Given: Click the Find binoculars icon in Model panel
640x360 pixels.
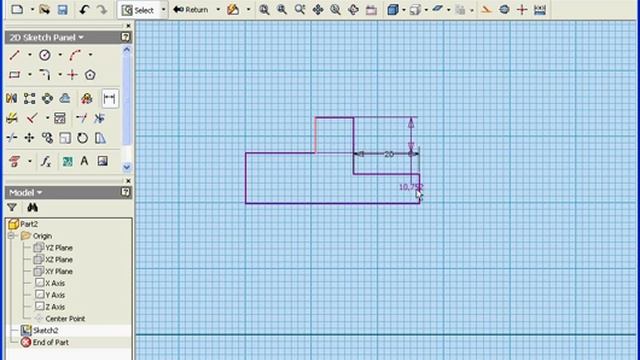Looking at the screenshot, I should pyautogui.click(x=33, y=208).
